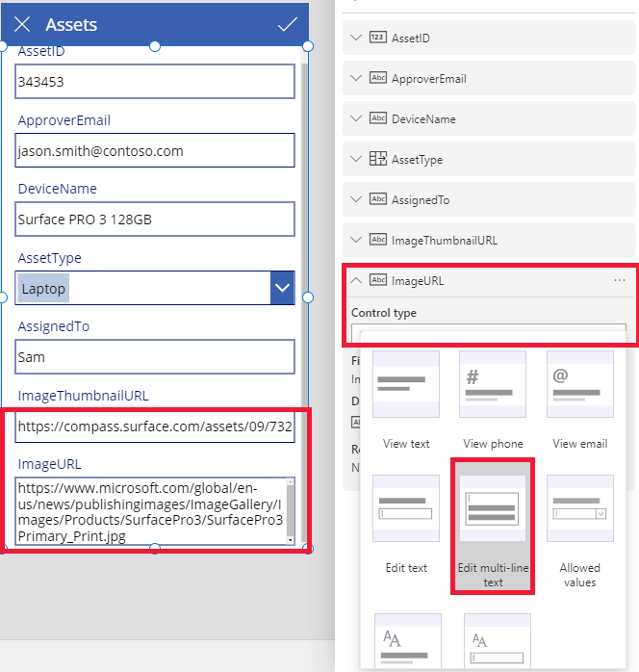Click the lookup icon beside AssetType field
This screenshot has height=672, width=639.
(378, 159)
